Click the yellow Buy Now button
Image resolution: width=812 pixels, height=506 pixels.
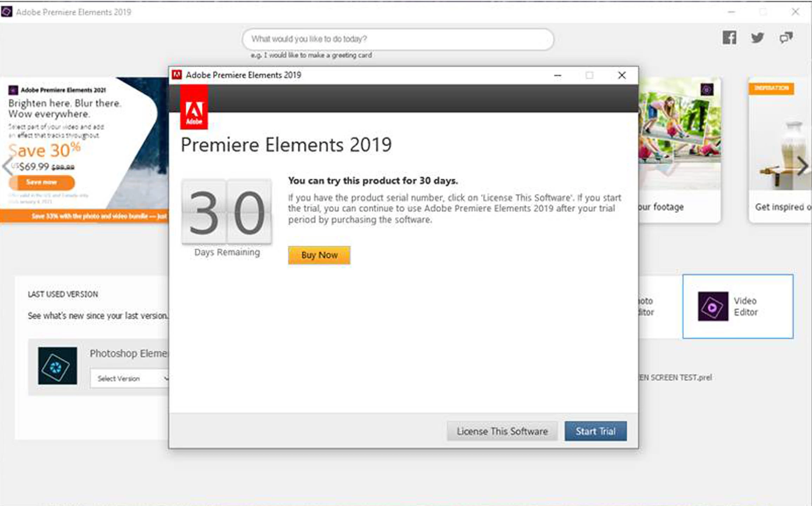[x=319, y=255]
